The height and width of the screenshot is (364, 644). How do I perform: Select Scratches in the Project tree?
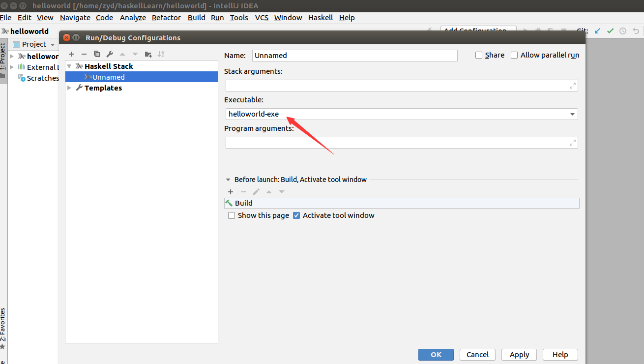(x=43, y=78)
